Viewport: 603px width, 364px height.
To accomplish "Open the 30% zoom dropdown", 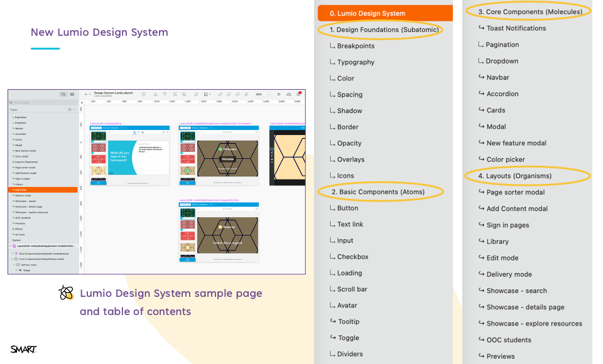I will (263, 94).
